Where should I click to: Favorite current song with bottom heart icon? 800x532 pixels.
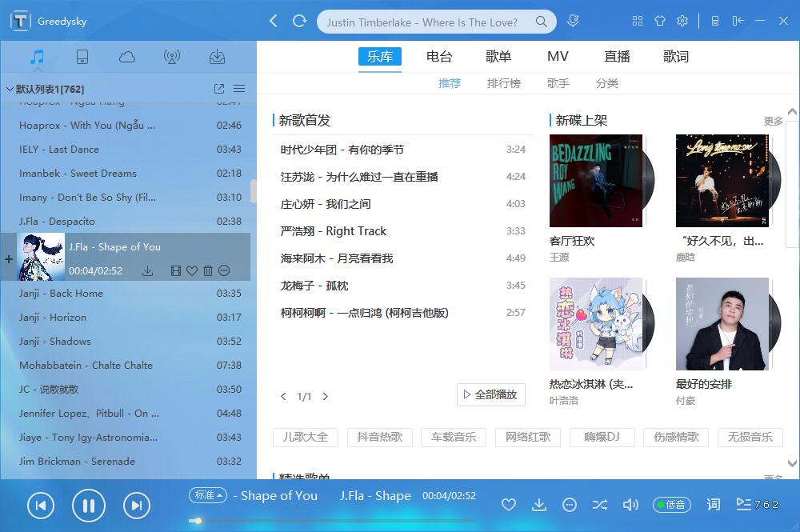508,505
